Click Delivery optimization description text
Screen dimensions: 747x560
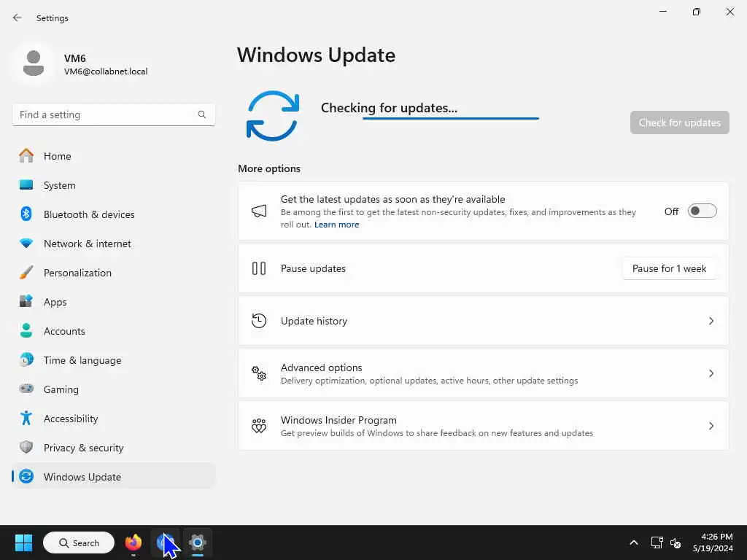click(429, 381)
